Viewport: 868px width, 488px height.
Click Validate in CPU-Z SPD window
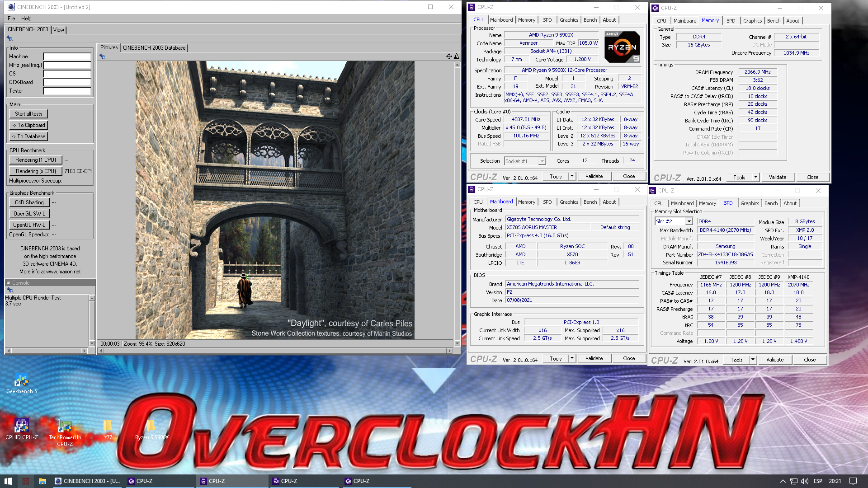click(x=775, y=360)
